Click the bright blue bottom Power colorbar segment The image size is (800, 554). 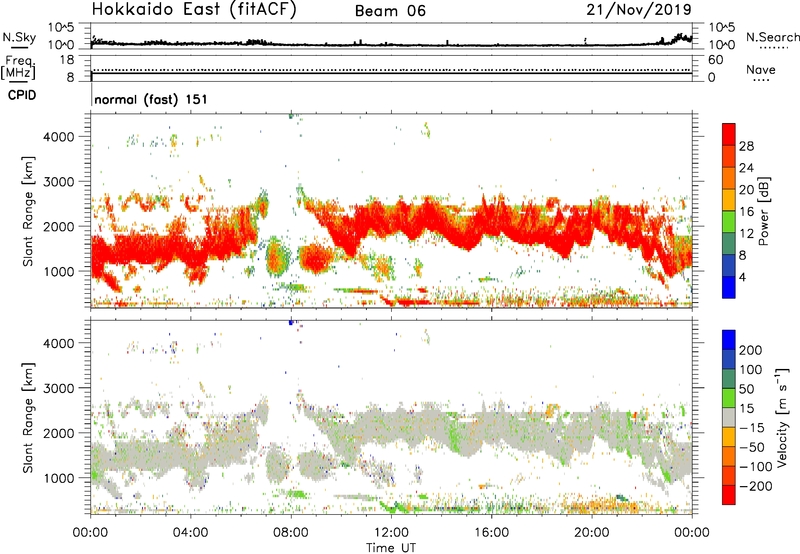729,287
